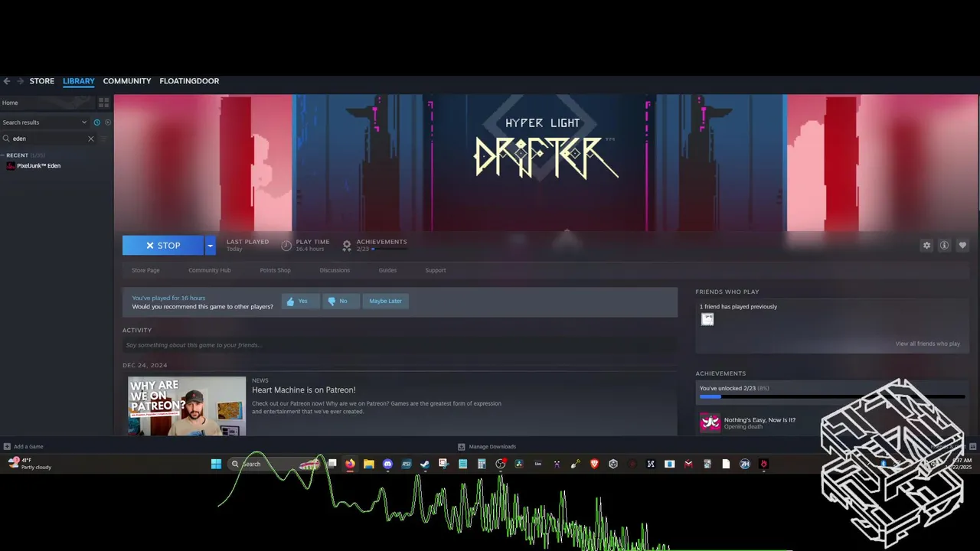Open the Calculator taskbar icon
This screenshot has height=551, width=980.
click(481, 464)
